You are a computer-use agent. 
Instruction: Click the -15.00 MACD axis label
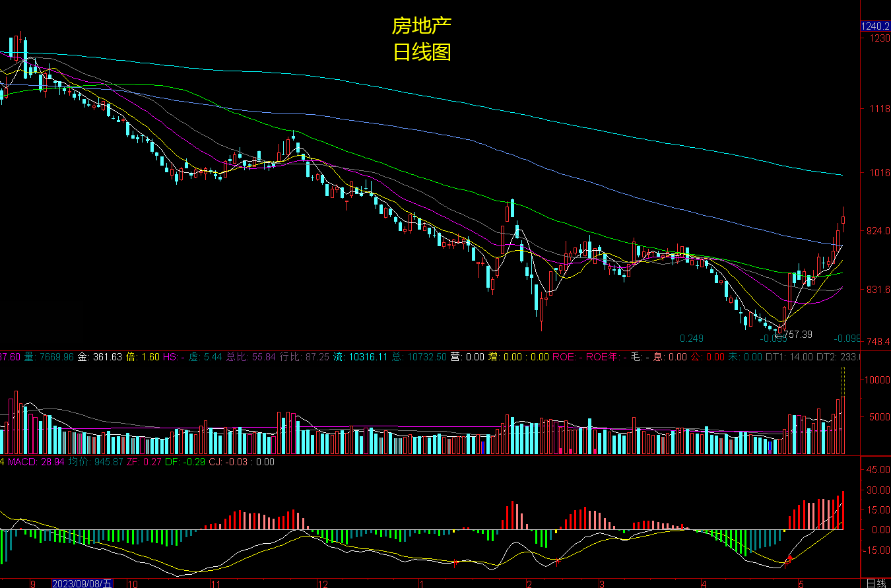tap(876, 550)
